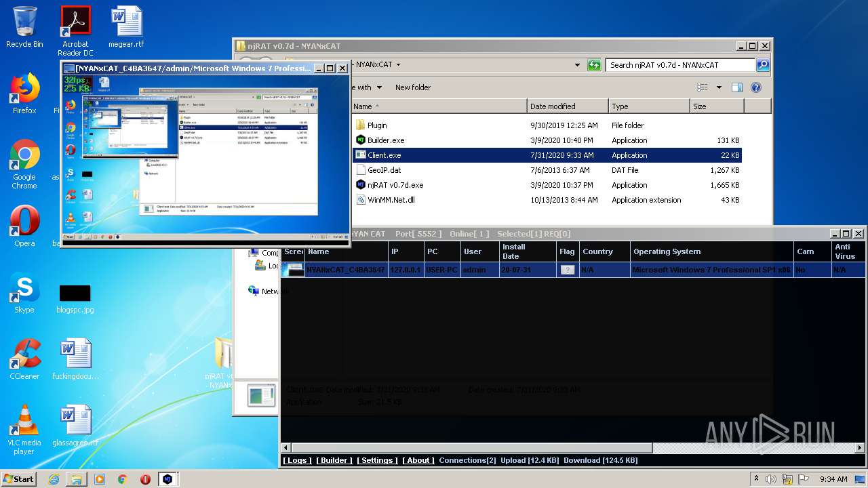868x488 pixels.
Task: Open the VLC media player shortcut
Action: pos(24,430)
